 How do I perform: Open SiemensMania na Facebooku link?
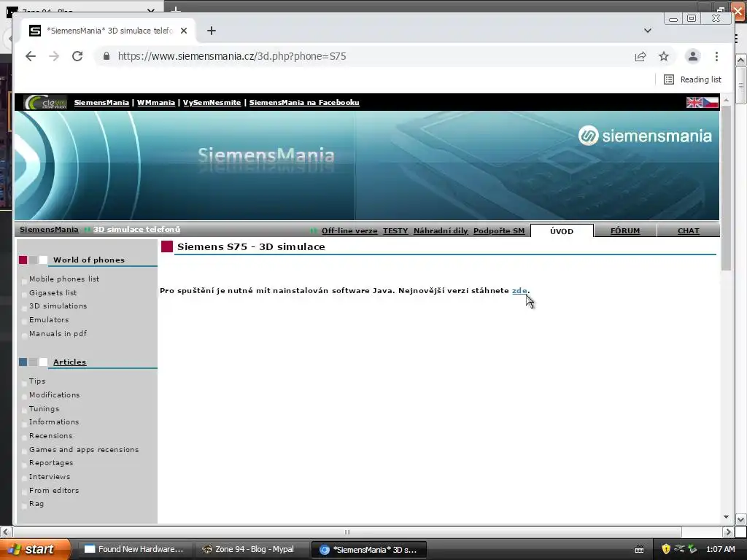(304, 102)
